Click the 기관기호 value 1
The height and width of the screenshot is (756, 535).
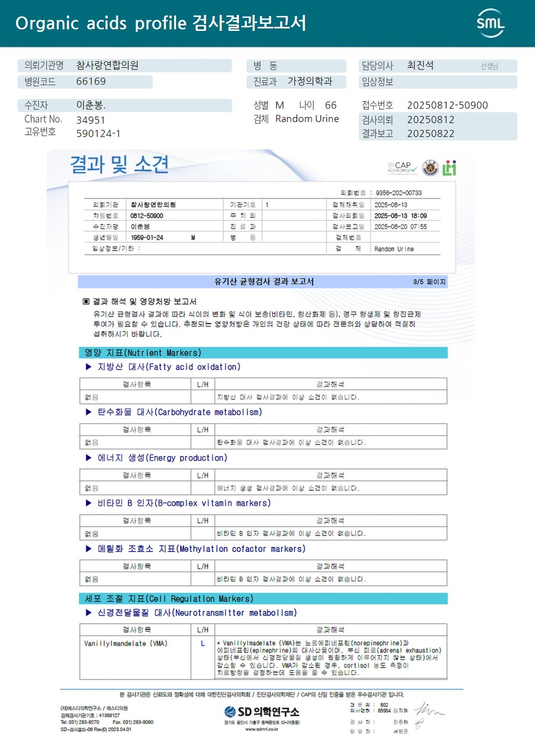click(267, 205)
